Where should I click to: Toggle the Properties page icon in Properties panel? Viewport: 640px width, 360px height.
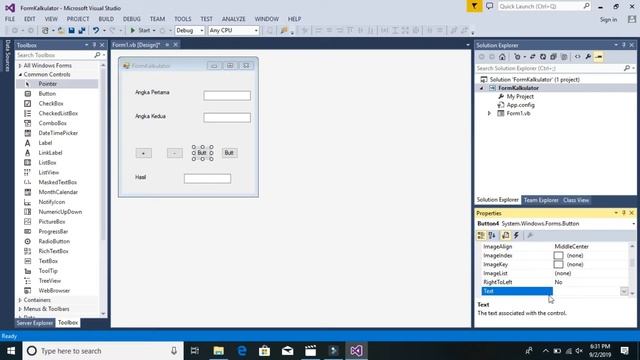[x=505, y=235]
